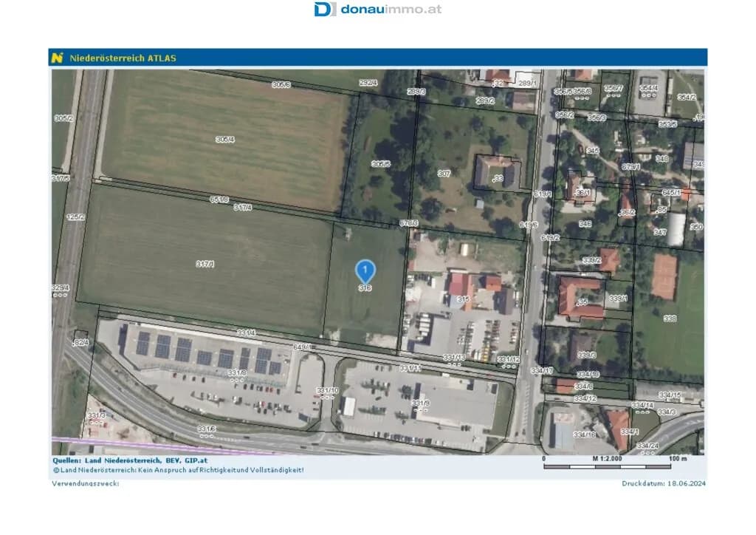Select parcel label 331/6
This screenshot has width=756, height=535.
pos(207,429)
